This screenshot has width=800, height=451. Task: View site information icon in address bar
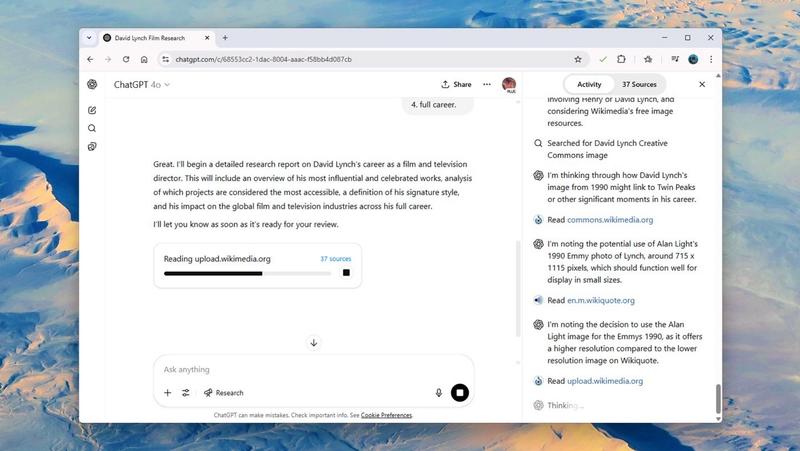[165, 59]
